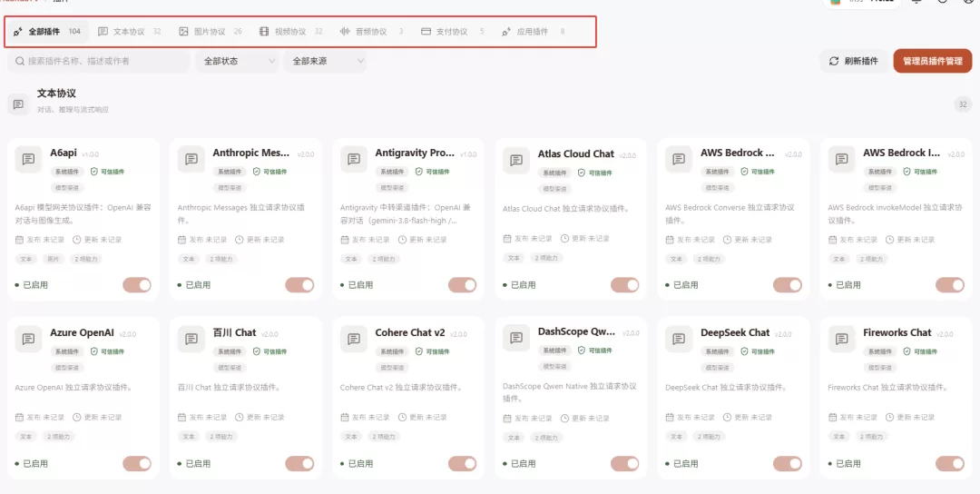Image resolution: width=980 pixels, height=494 pixels.
Task: Open 管理员插件管理
Action: tap(933, 61)
